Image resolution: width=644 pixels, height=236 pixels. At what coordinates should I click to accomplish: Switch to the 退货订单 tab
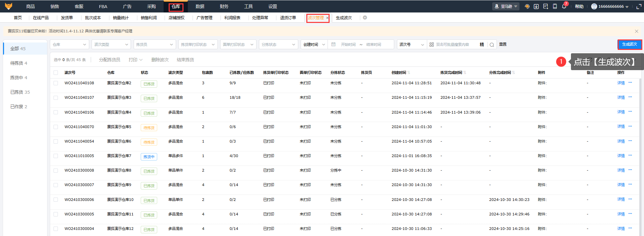288,18
